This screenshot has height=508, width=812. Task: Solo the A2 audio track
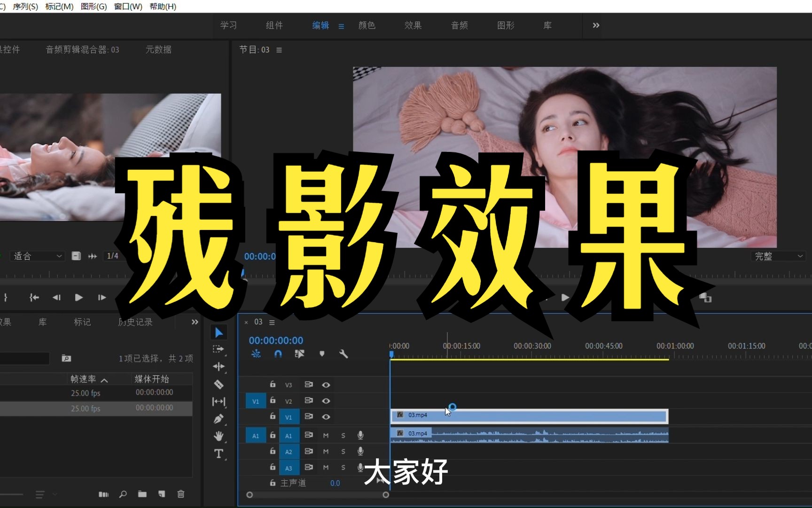coord(343,451)
